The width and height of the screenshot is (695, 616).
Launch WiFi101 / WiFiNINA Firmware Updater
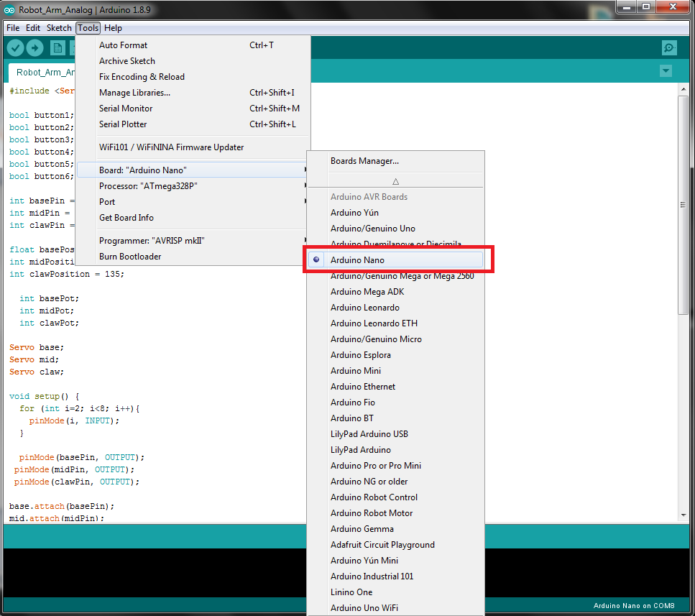coord(193,147)
